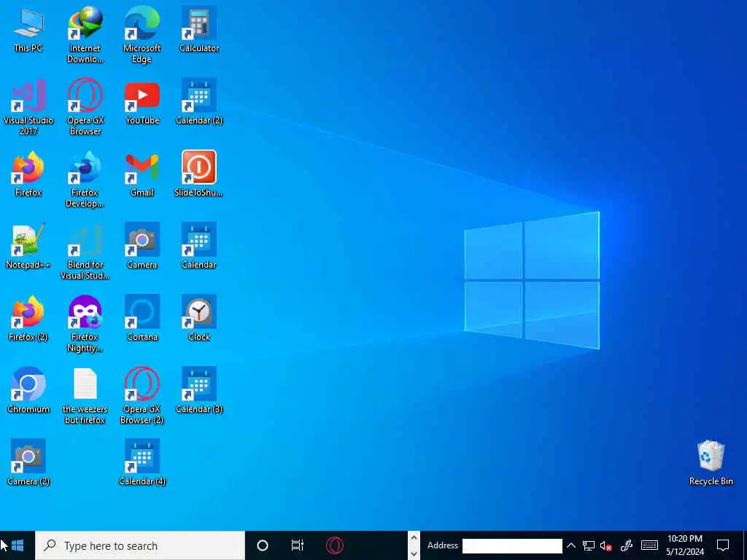Image resolution: width=747 pixels, height=560 pixels.
Task: Select the Opera GX Browser shortcut
Action: [85, 107]
